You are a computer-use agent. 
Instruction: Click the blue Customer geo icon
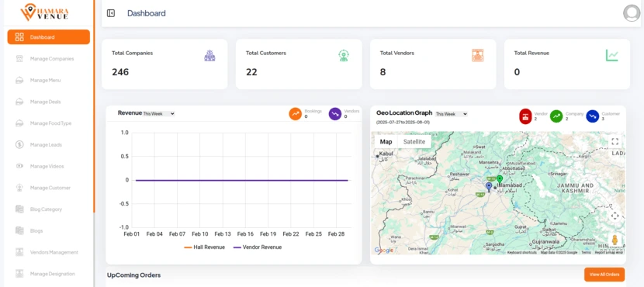[593, 116]
